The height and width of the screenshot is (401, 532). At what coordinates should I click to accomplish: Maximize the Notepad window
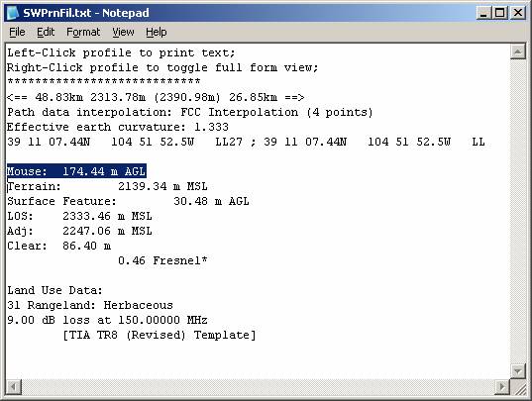tap(500, 13)
